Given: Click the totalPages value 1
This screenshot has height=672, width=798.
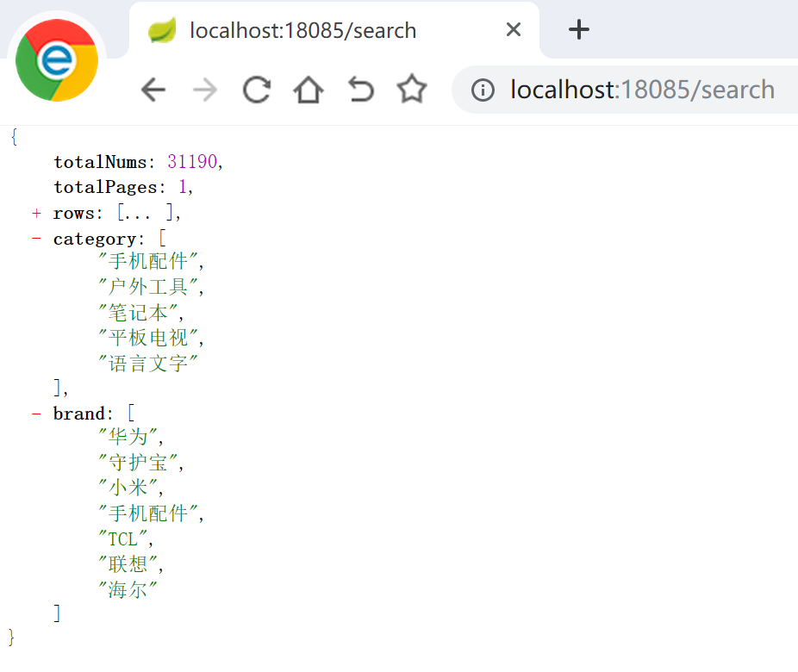Looking at the screenshot, I should pyautogui.click(x=183, y=187).
